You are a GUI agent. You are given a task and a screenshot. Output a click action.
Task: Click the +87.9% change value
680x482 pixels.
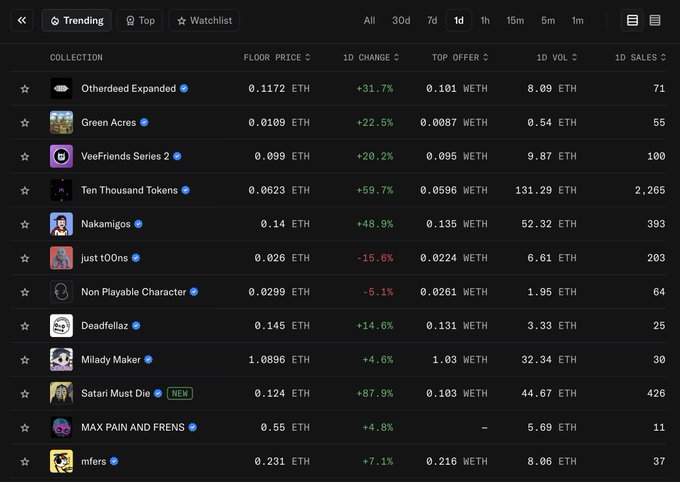375,393
